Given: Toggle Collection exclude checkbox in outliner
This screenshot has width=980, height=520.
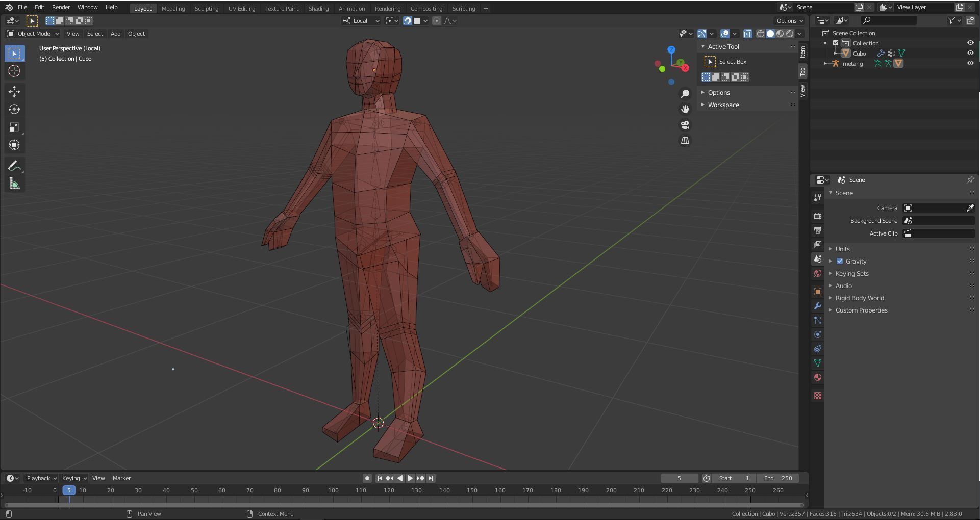Looking at the screenshot, I should [836, 43].
